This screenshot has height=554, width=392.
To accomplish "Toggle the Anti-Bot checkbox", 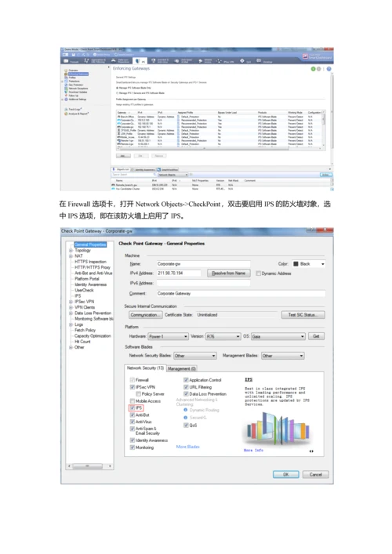I will pos(132,415).
